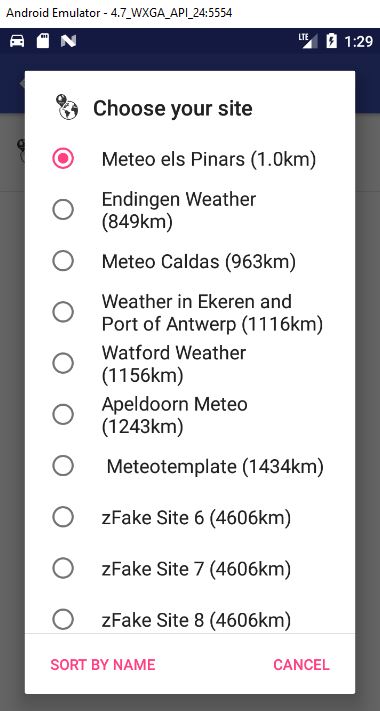380x711 pixels.
Task: Select the zFake Site 7 radio button
Action: 63,568
